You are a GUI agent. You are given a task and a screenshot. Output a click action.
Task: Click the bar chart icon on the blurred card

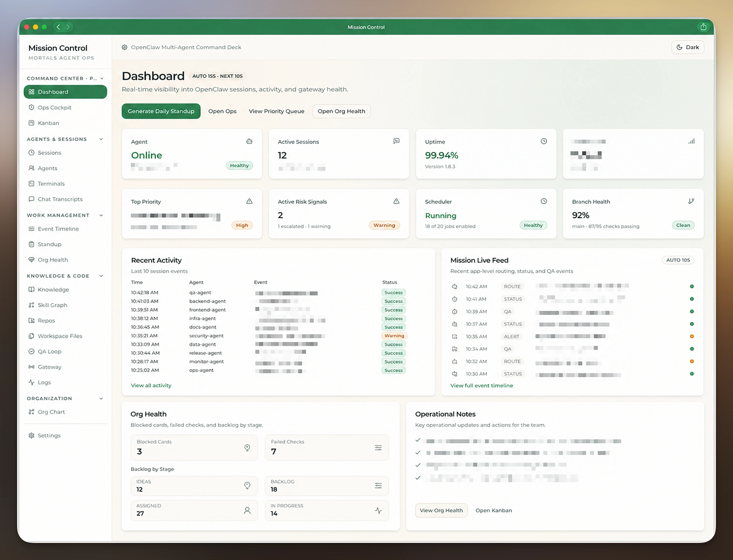click(691, 141)
